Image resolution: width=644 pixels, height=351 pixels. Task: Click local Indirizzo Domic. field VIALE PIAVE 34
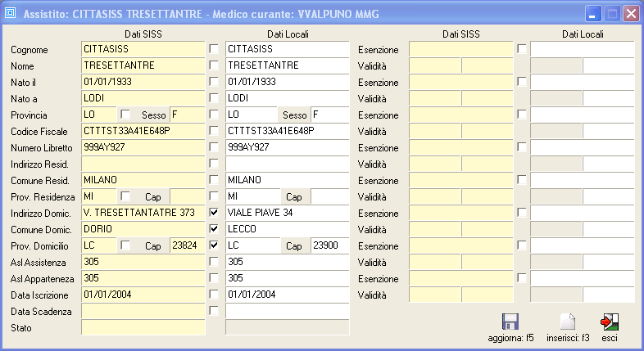pos(287,213)
